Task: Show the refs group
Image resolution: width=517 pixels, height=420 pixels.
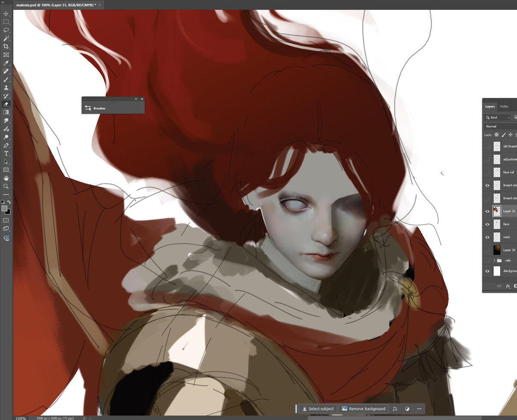Action: [x=487, y=261]
